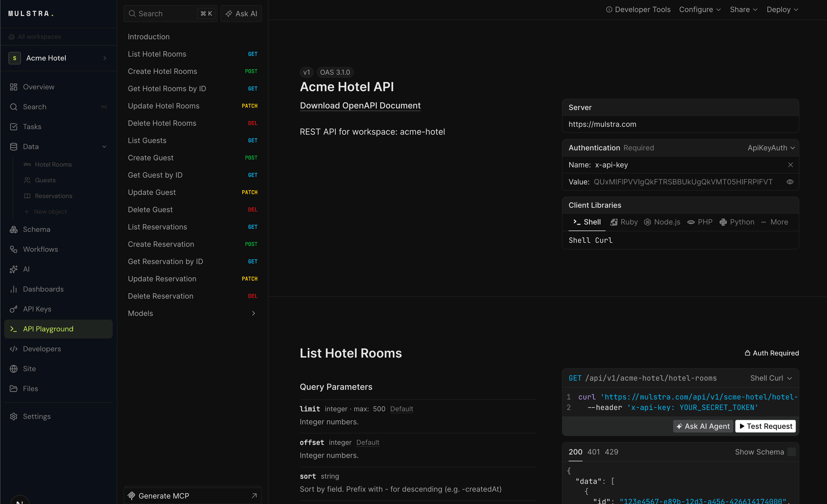
Task: Click the Developers code icon
Action: tap(13, 349)
